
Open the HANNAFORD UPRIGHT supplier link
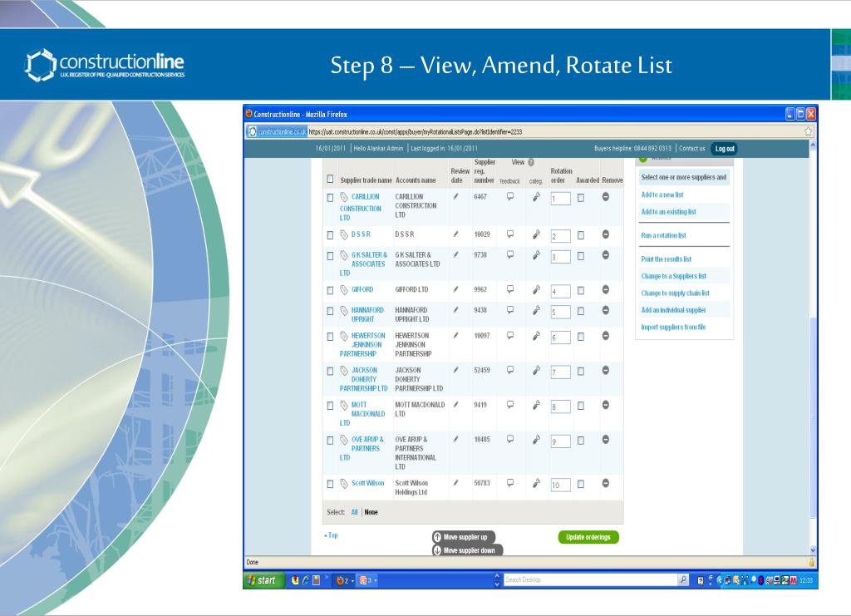366,314
